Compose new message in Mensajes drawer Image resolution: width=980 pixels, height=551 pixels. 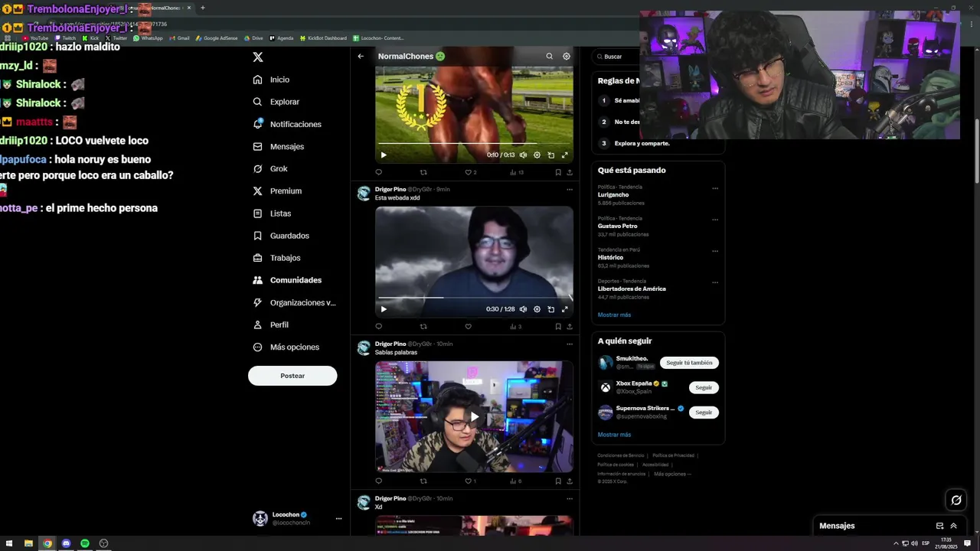[939, 526]
